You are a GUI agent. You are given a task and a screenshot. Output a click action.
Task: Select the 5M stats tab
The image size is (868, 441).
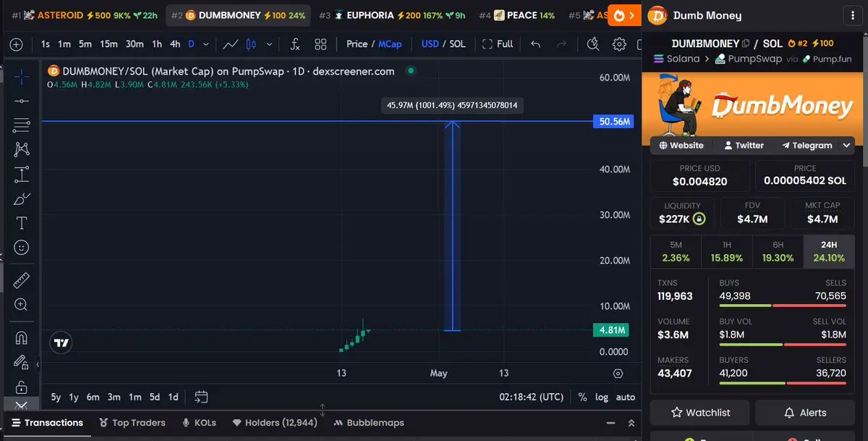click(x=676, y=251)
